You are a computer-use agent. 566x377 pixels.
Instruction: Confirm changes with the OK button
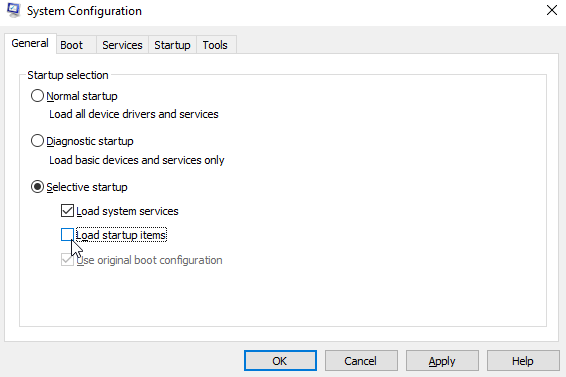click(x=280, y=361)
